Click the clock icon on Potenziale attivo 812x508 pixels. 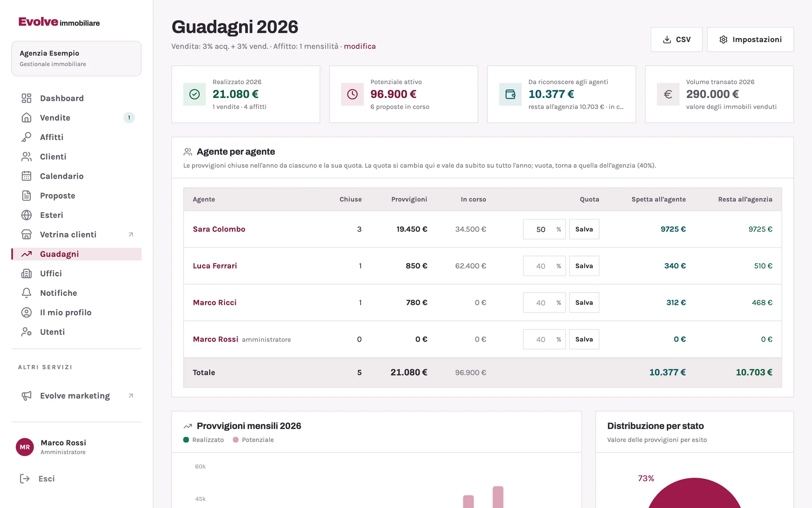tap(352, 95)
